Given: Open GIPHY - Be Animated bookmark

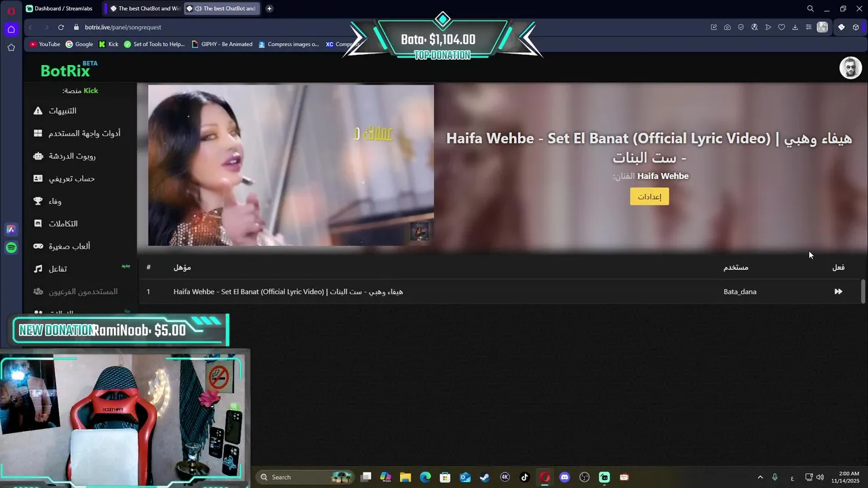Looking at the screenshot, I should click(x=222, y=44).
